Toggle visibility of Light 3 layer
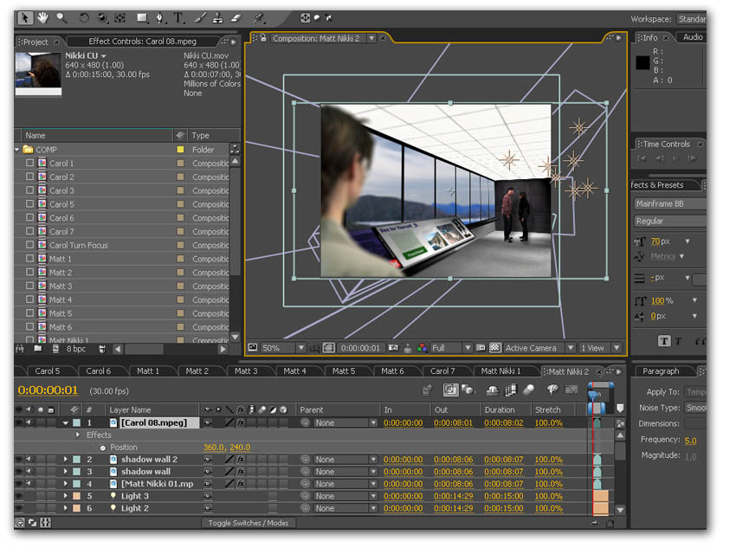This screenshot has height=560, width=736. pos(20,496)
